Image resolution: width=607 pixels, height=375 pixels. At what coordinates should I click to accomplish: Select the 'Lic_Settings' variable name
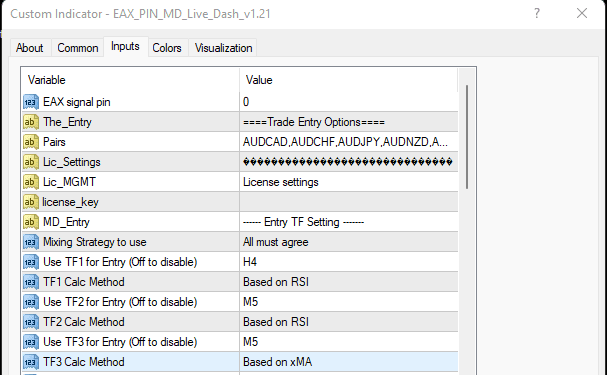pos(72,162)
